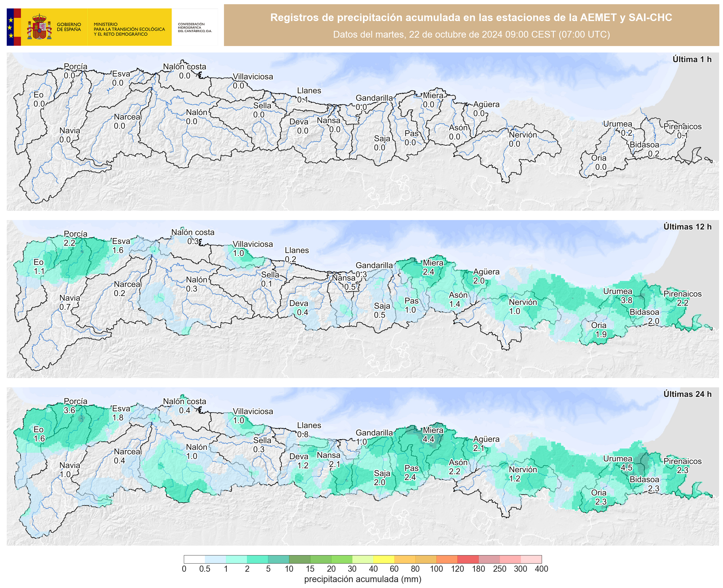The image size is (723, 588).
Task: Click Saja value 2.0 on the 24 h map
Action: point(380,482)
